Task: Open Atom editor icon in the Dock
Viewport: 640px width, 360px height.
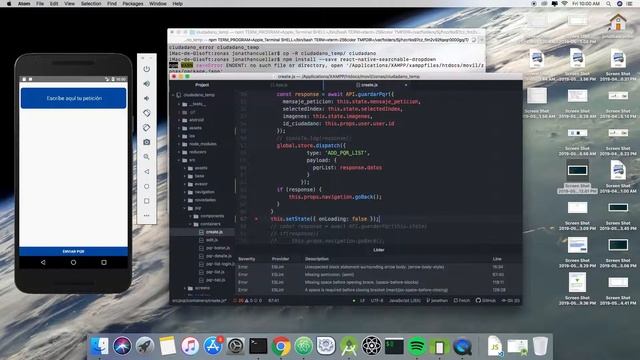Action: (x=303, y=346)
